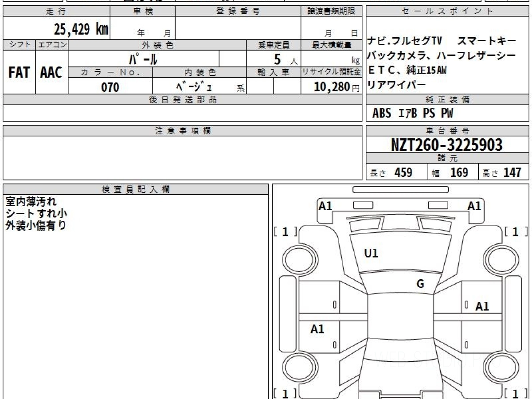Click the 登録番号 header cell
532x399 pixels.
coord(238,12)
